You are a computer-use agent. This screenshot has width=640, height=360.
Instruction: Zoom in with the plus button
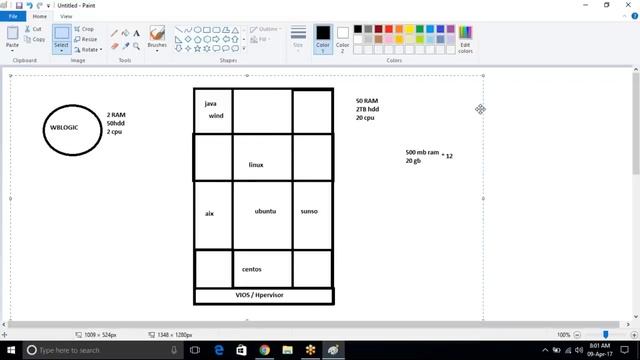click(634, 335)
